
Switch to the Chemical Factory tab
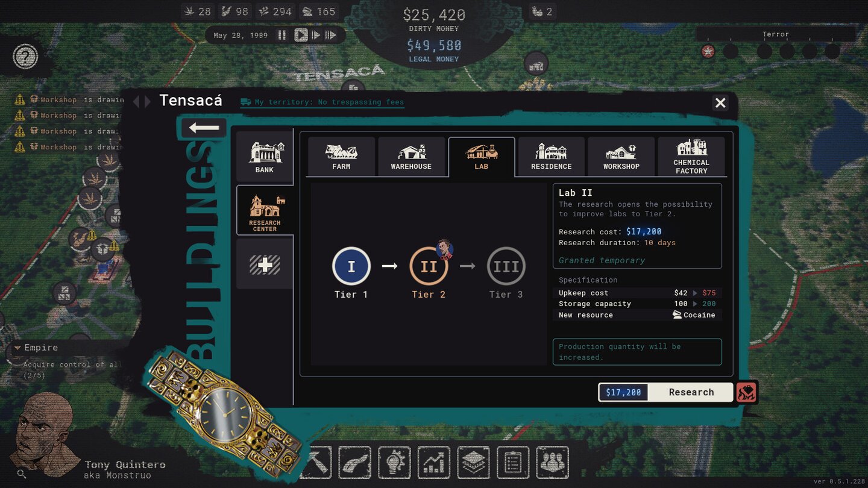click(x=691, y=157)
